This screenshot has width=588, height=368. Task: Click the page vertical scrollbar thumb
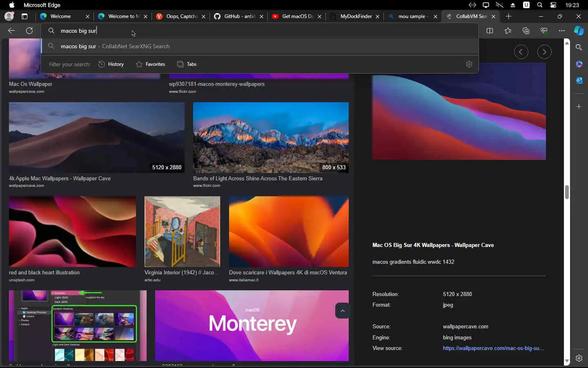point(567,192)
